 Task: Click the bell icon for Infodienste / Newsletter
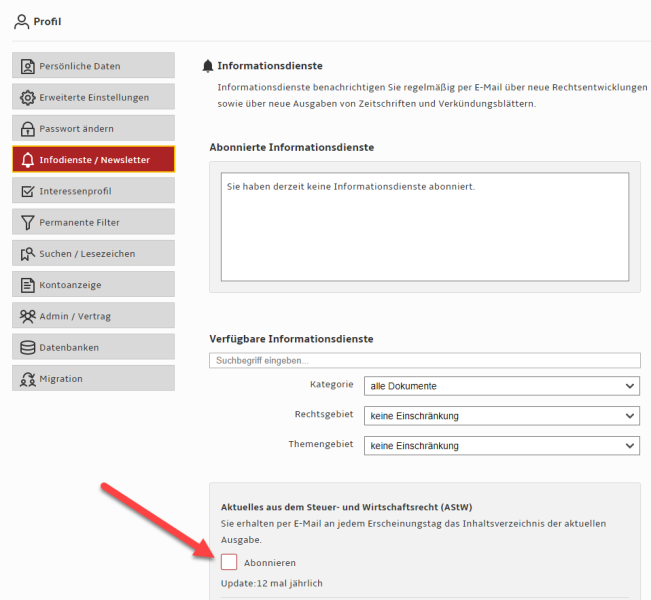click(x=28, y=160)
